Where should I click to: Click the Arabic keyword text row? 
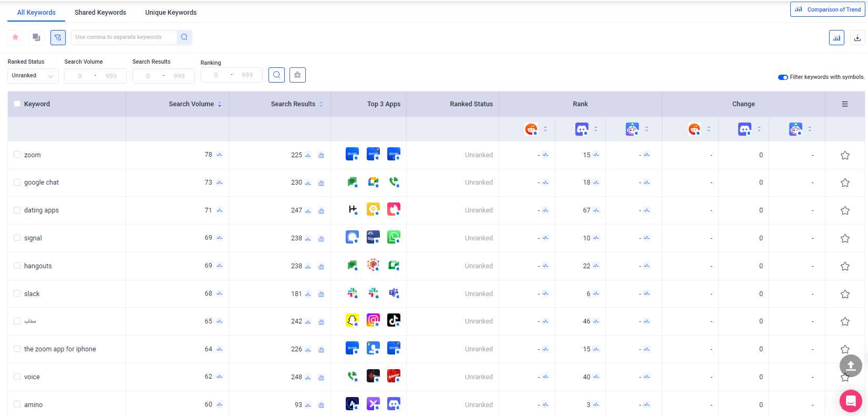pos(30,321)
